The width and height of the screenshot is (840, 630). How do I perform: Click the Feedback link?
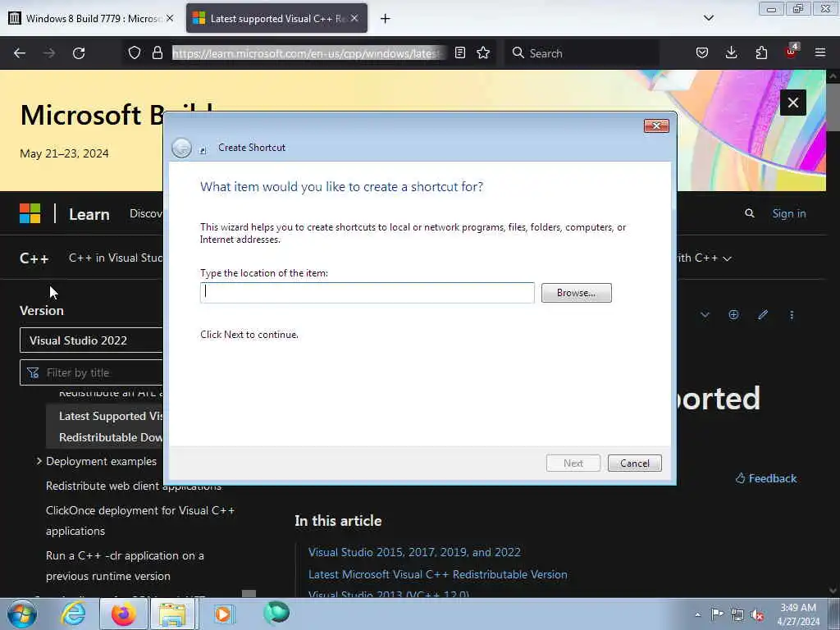[766, 478]
